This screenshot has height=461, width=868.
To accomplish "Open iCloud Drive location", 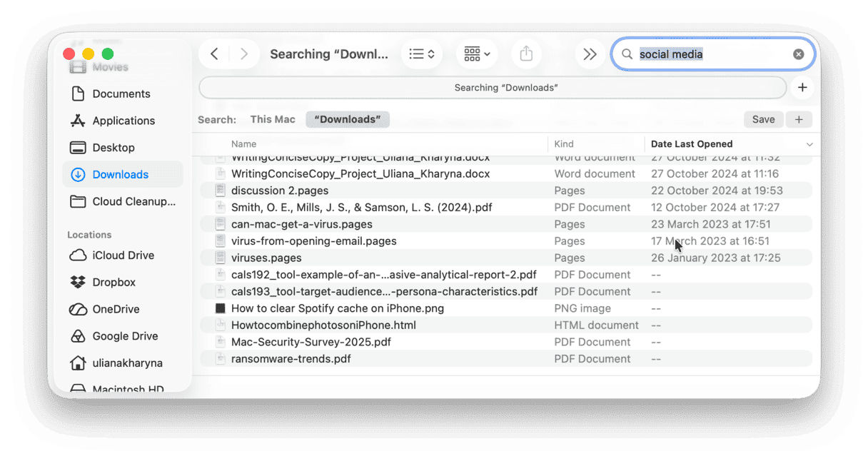I will click(x=123, y=255).
